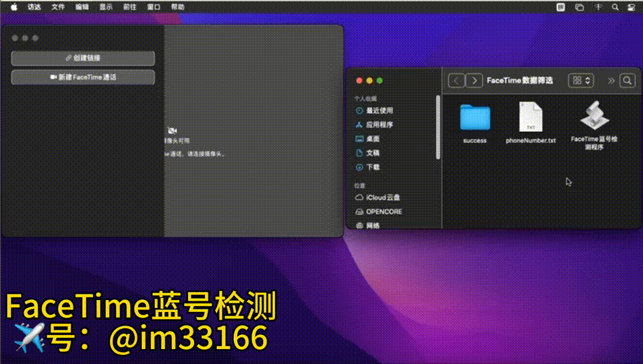
Task: Open the 帮助 menu
Action: pyautogui.click(x=177, y=7)
